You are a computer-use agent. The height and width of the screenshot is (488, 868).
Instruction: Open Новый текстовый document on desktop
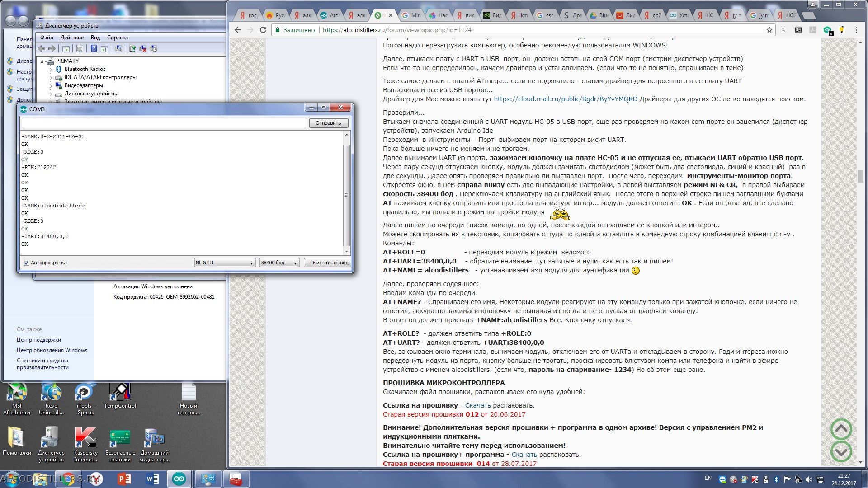coord(189,399)
